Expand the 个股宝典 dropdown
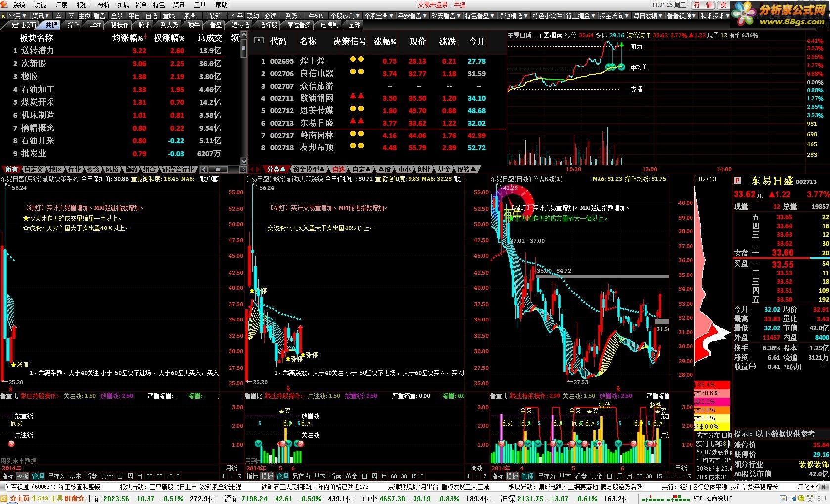The image size is (830, 504). tap(379, 16)
